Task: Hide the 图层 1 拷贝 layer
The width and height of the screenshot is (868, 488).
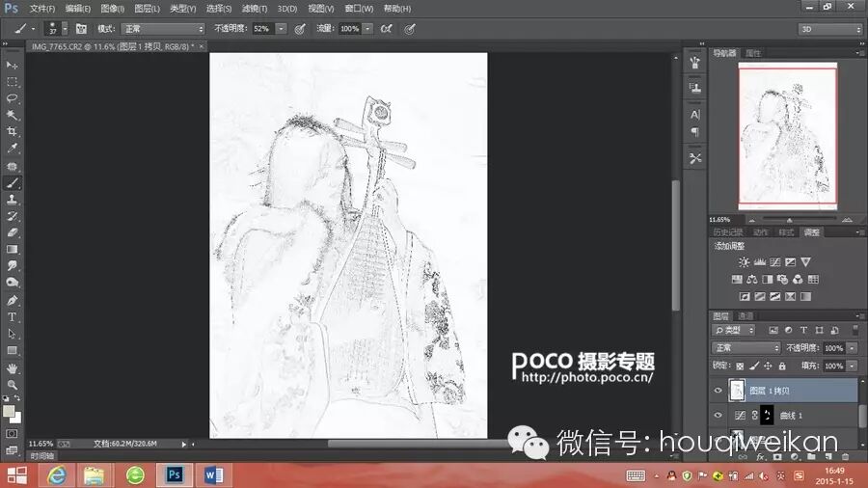Action: pos(718,391)
